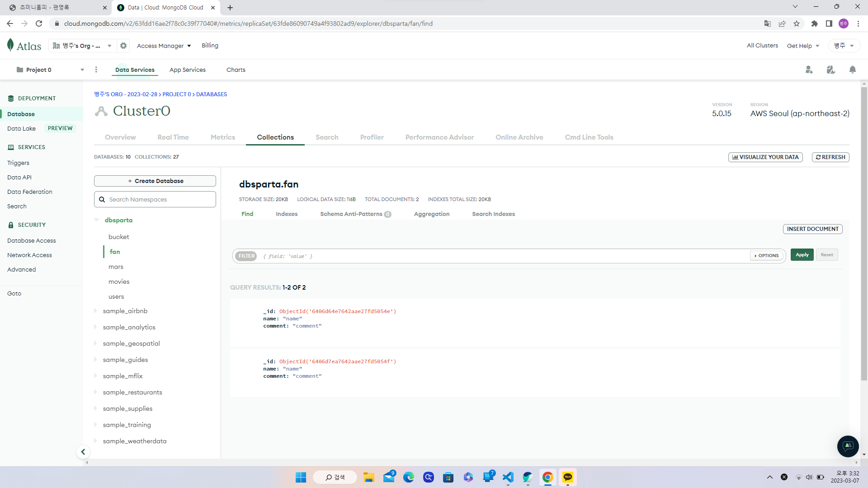Expand Access Manager dropdown
The width and height of the screenshot is (868, 488).
click(x=164, y=46)
